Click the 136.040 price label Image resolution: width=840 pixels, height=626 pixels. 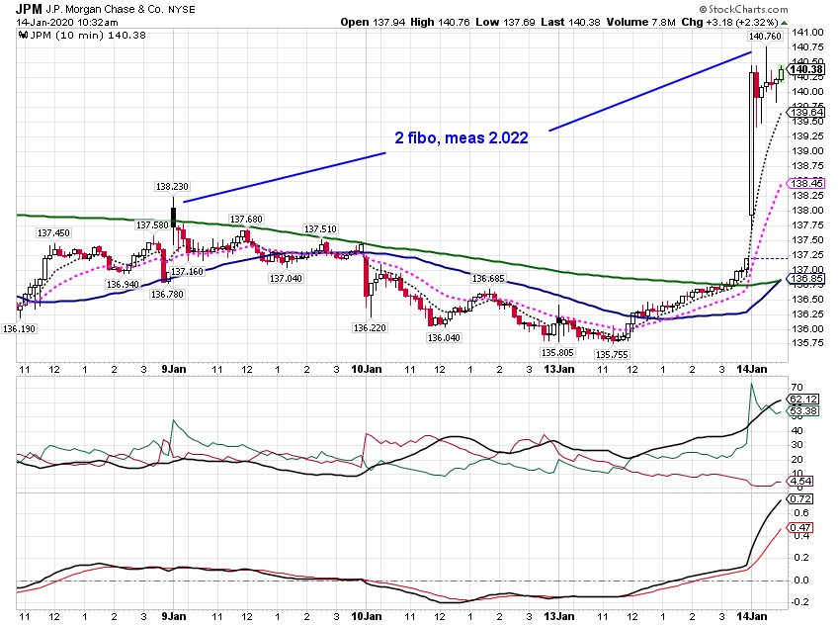(x=444, y=337)
